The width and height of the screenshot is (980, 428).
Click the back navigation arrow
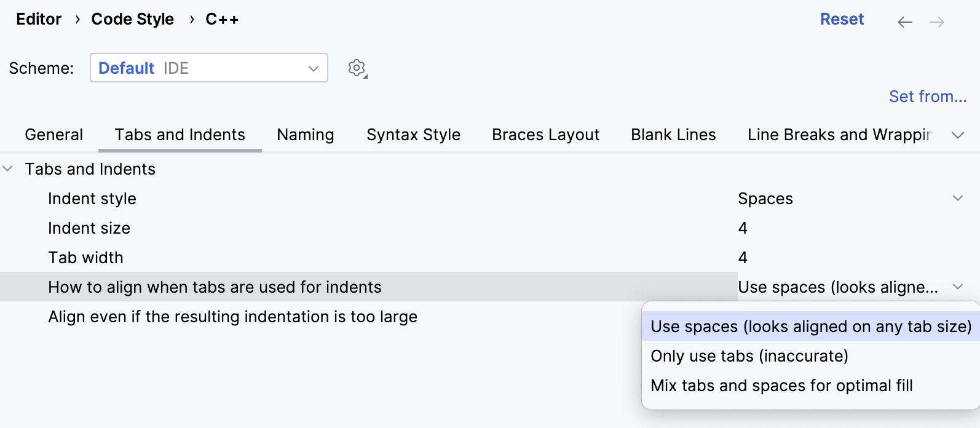(x=904, y=22)
